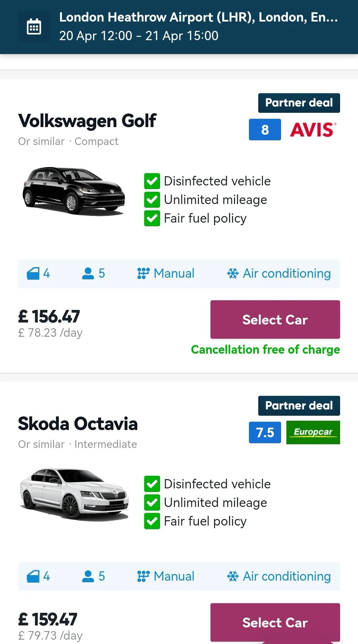Select Car for the Volkswagen Golf
358x644 pixels.
tap(275, 320)
